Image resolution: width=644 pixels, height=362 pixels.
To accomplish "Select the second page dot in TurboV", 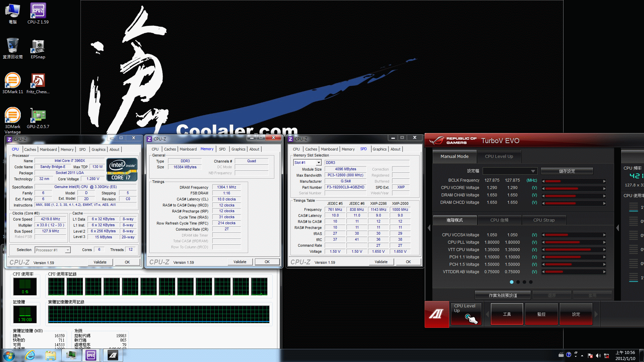I will click(518, 282).
